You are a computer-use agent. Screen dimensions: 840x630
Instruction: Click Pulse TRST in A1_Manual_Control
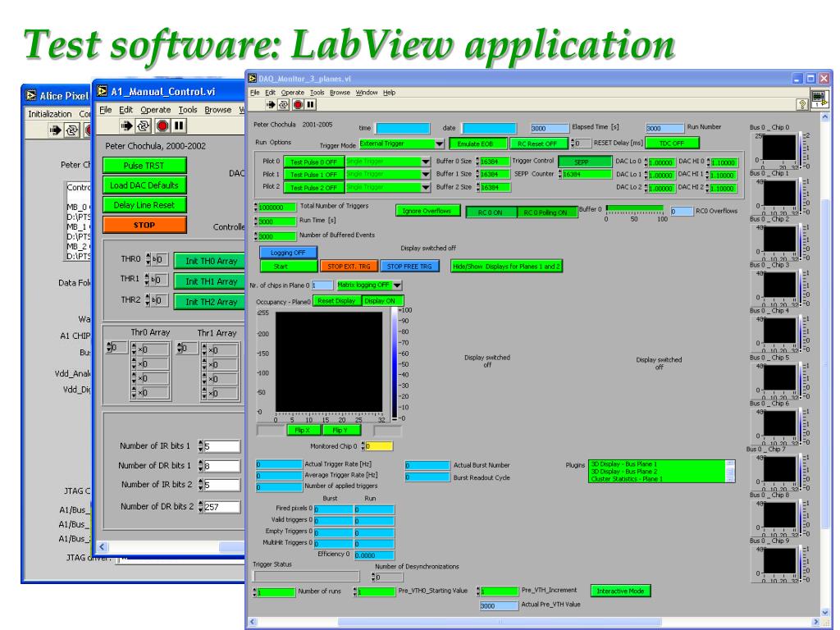144,166
